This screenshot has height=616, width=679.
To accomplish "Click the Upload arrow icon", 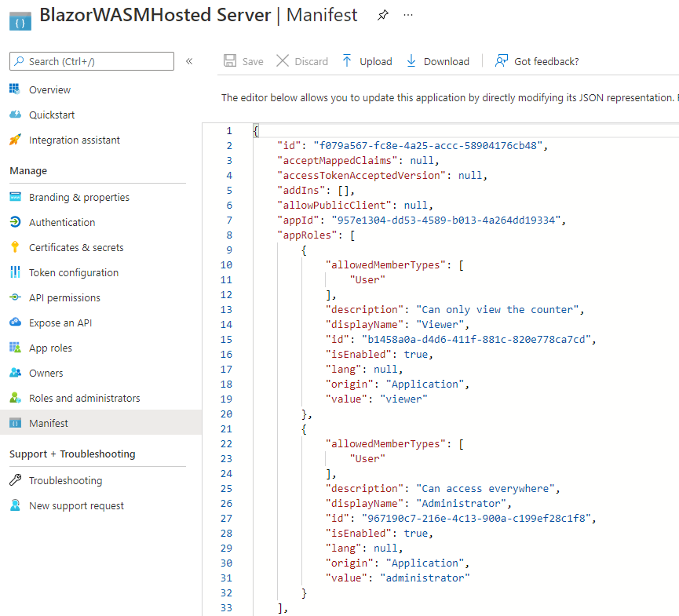I will (x=347, y=61).
